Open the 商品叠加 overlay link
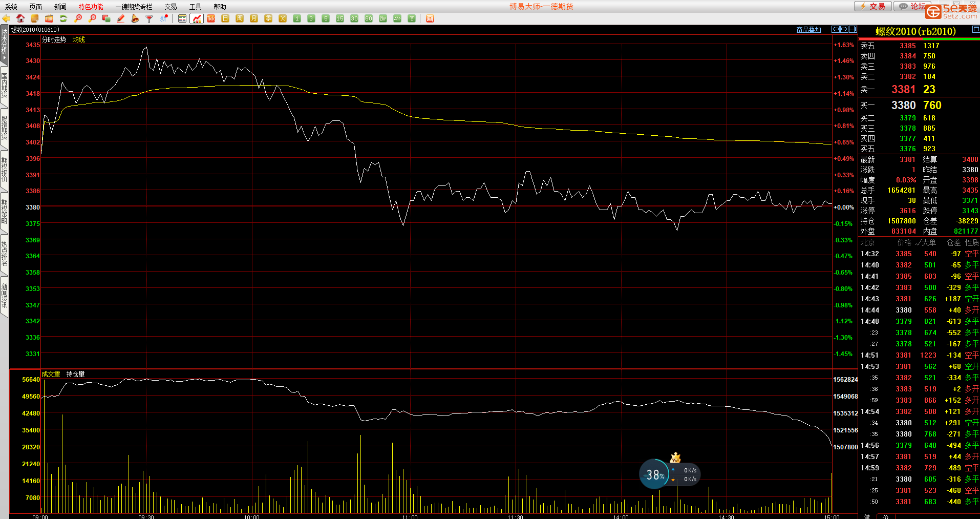 (809, 30)
